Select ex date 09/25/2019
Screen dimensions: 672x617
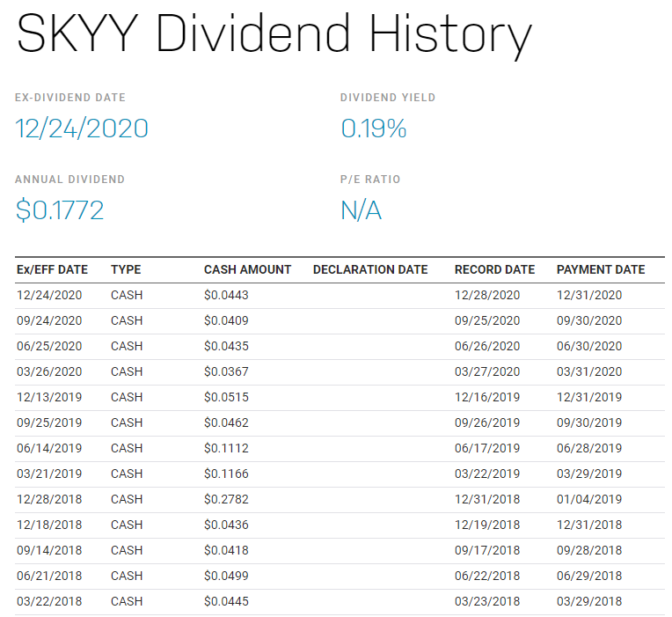tap(49, 422)
